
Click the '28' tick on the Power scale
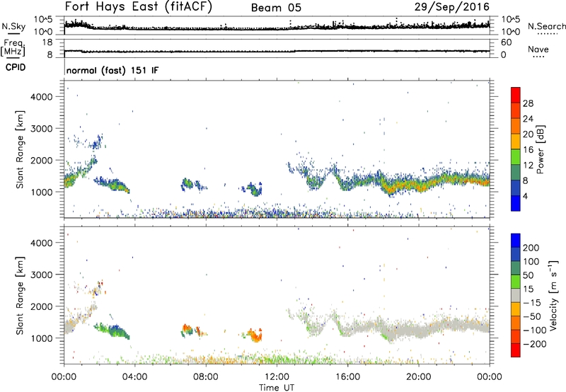(528, 103)
